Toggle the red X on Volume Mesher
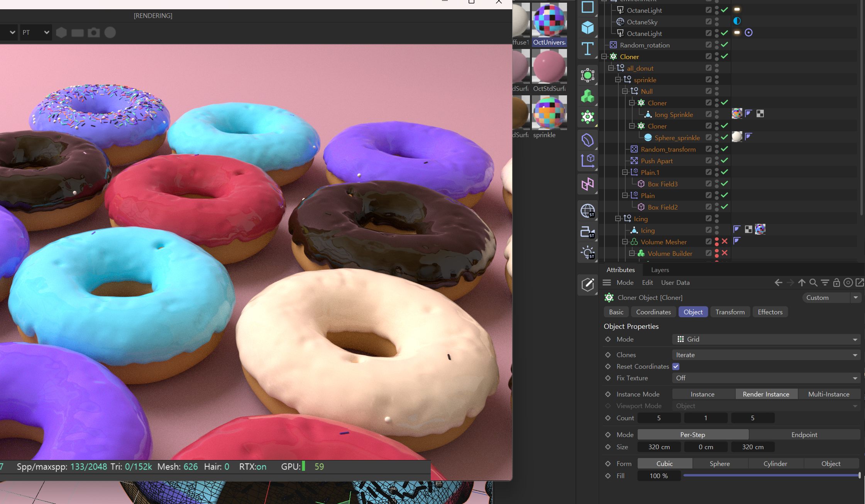The image size is (865, 504). (725, 241)
